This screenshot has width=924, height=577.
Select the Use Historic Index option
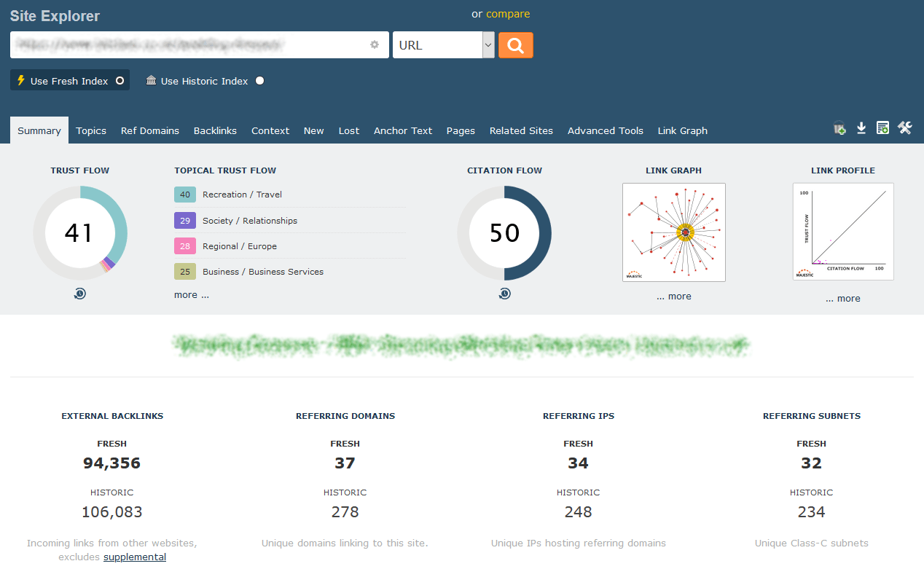click(205, 81)
